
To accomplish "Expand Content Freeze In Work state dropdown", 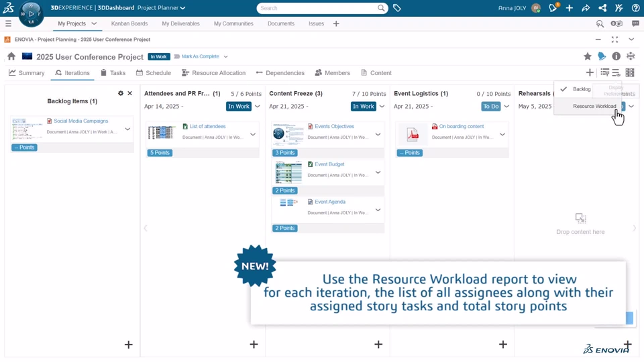I will [382, 107].
